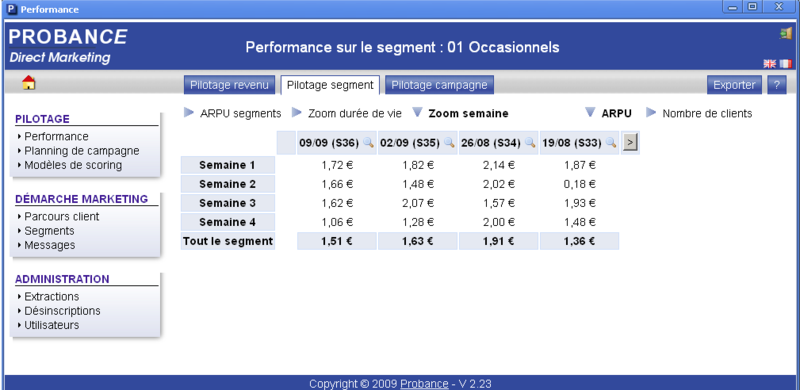Image resolution: width=800 pixels, height=390 pixels.
Task: Click the DÉMARCHE MARKETING heading
Action: [82, 199]
